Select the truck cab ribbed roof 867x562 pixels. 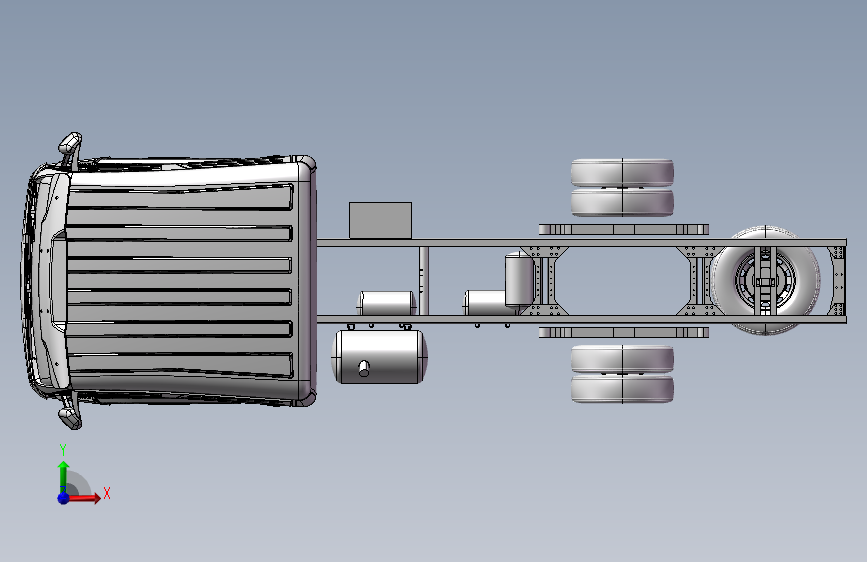[x=180, y=282]
